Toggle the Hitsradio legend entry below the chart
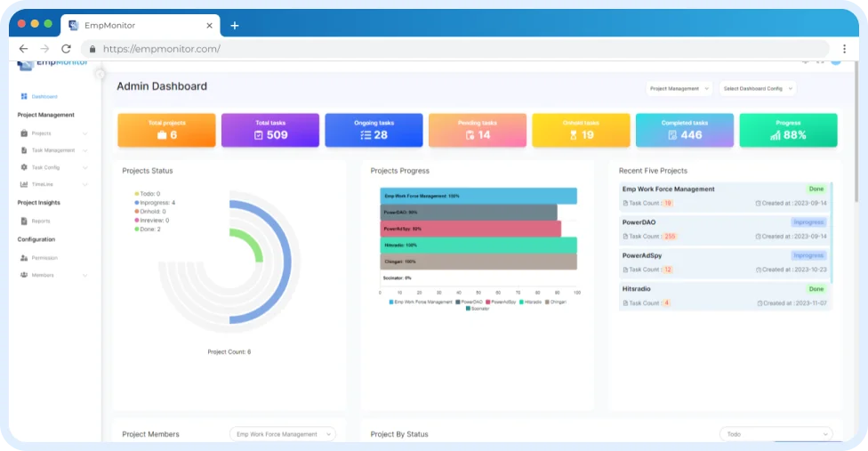Image resolution: width=868 pixels, height=451 pixels. 531,302
